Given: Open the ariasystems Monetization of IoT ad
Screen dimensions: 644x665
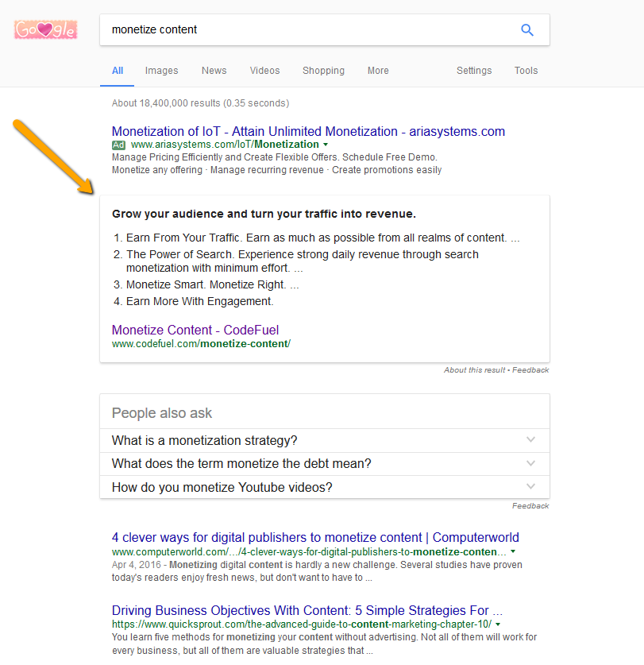Looking at the screenshot, I should 308,131.
